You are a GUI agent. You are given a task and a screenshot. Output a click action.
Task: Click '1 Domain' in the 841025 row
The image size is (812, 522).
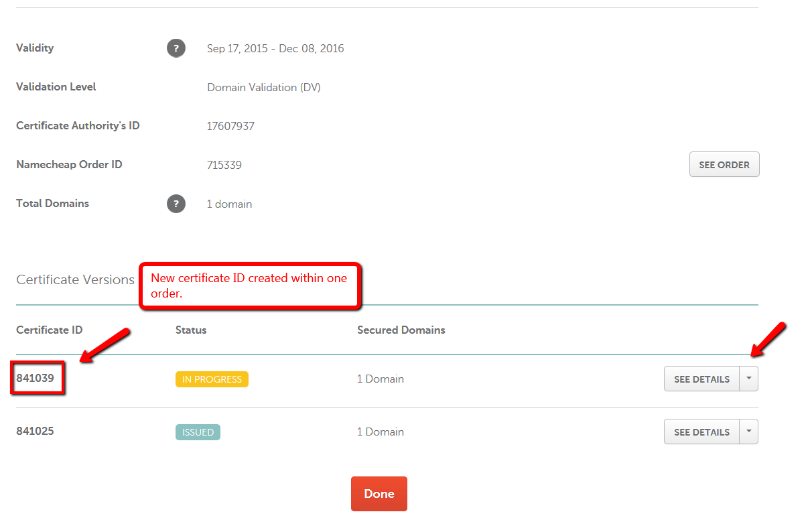(x=381, y=432)
